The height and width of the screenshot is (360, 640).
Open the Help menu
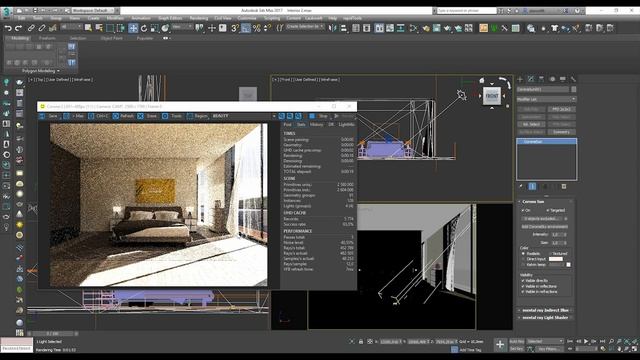333,18
